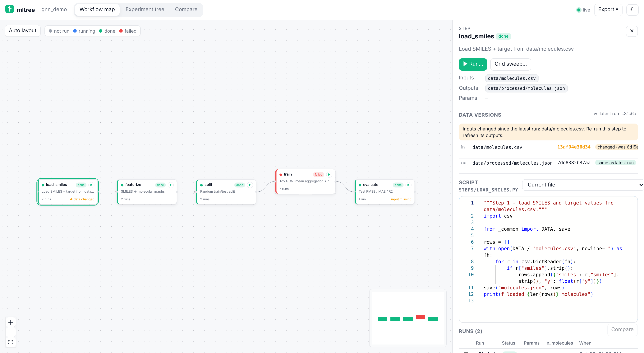Click the gnn_demo project name
Image resolution: width=644 pixels, height=353 pixels.
54,10
